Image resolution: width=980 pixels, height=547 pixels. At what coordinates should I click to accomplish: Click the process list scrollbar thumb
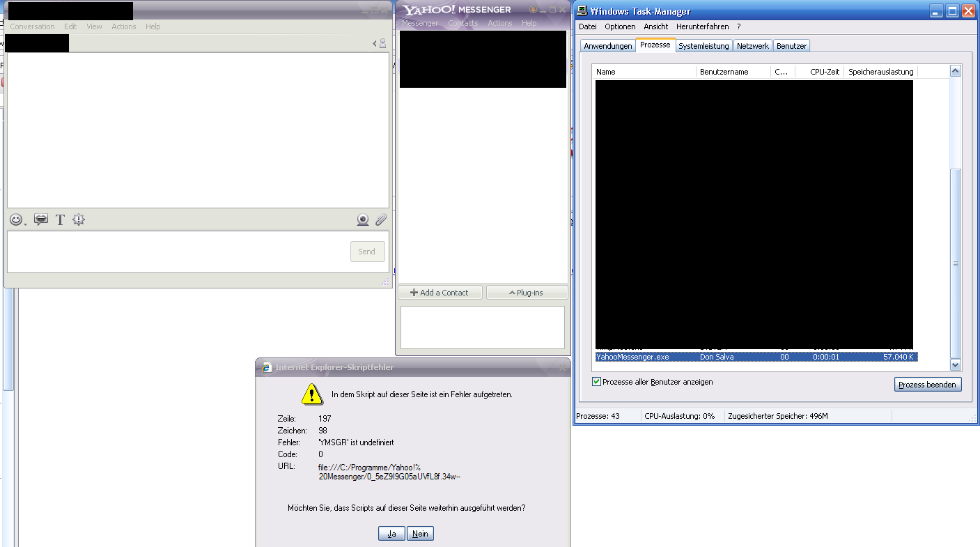tap(955, 263)
